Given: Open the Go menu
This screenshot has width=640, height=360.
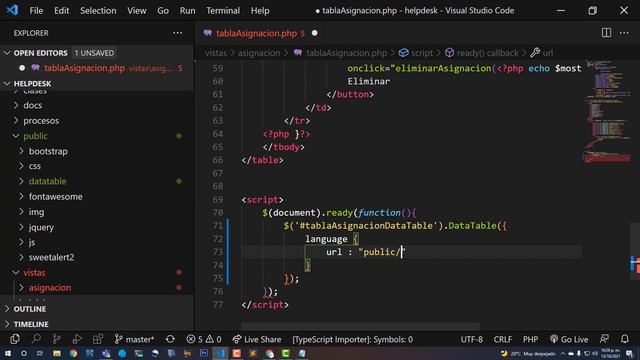Looking at the screenshot, I should click(163, 11).
